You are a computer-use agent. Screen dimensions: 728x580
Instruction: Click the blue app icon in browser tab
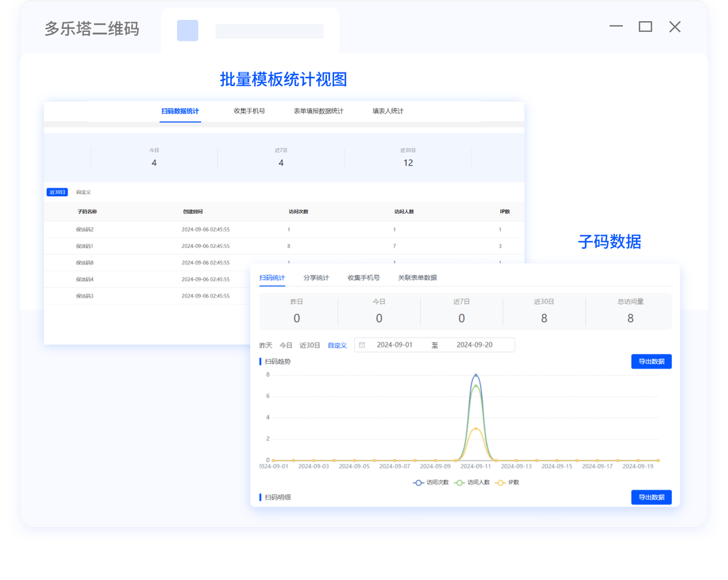pos(186,30)
